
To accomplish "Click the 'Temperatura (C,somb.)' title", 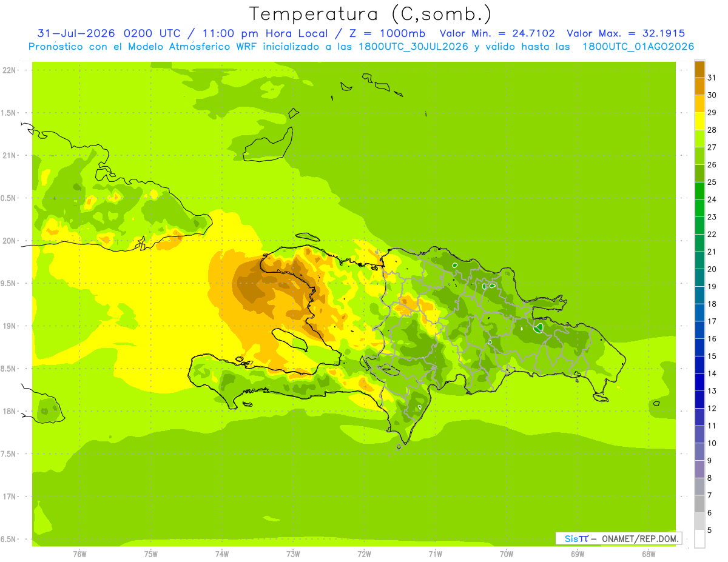I will click(370, 13).
